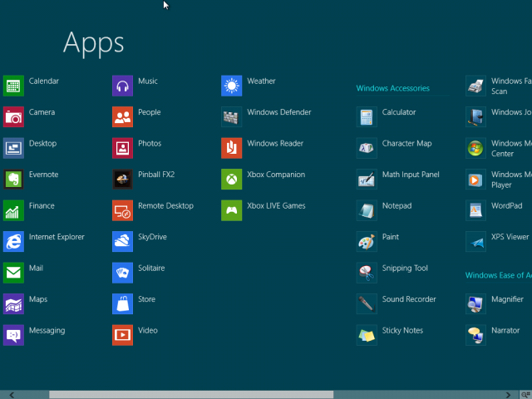Launch the Solitaire cards icon
532x399 pixels.
(x=122, y=273)
